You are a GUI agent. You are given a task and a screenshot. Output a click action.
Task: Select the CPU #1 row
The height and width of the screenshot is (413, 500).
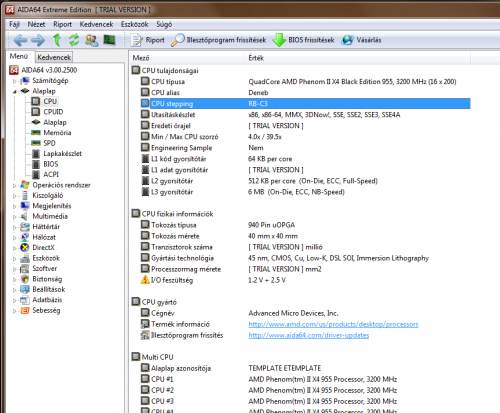click(305, 379)
